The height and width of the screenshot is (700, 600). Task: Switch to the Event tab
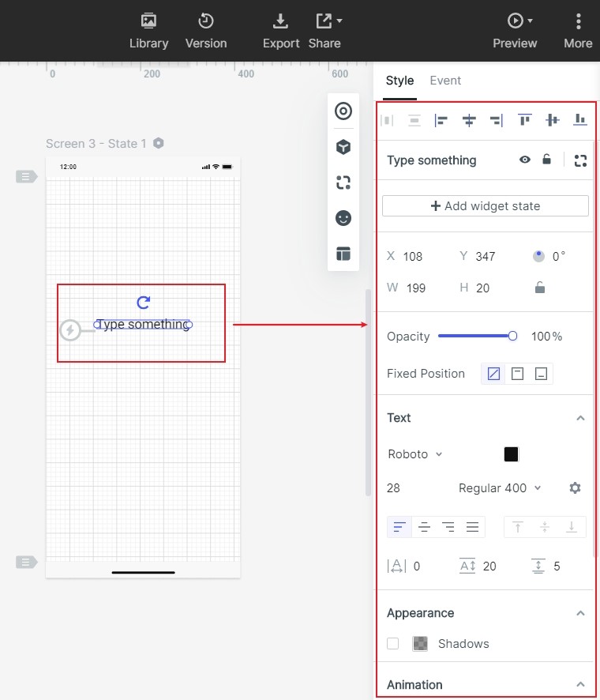[445, 81]
